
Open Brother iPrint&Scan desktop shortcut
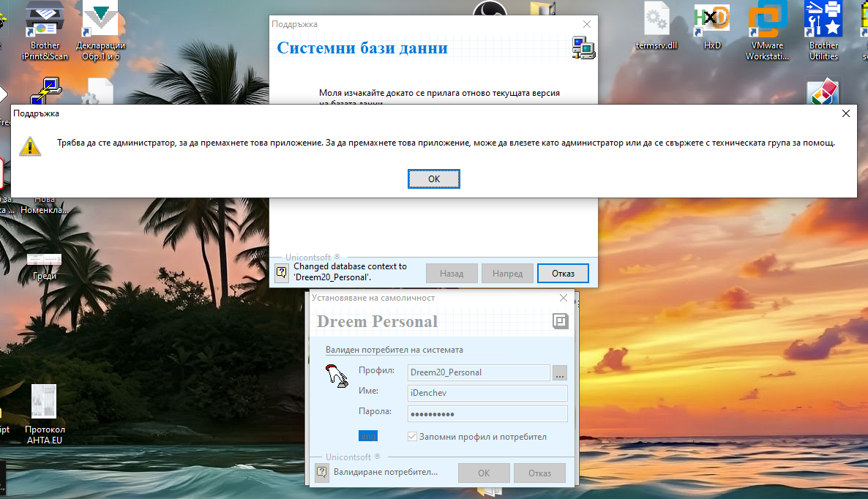[x=45, y=31]
